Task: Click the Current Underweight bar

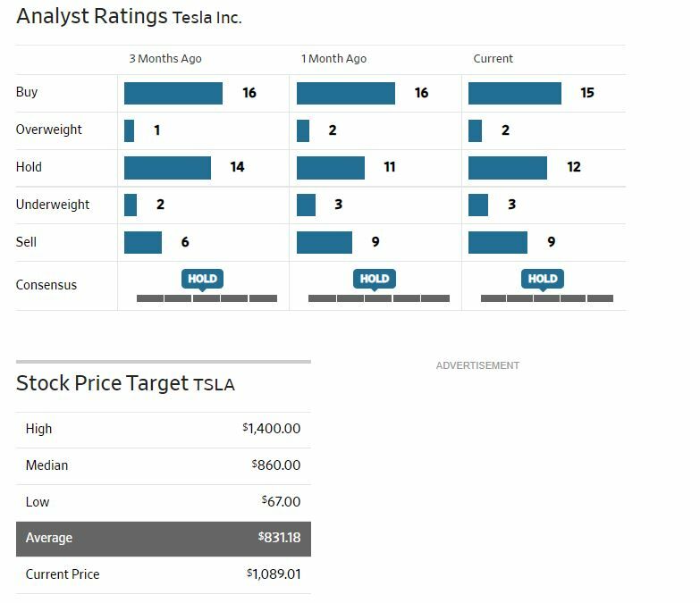Action: tap(478, 205)
